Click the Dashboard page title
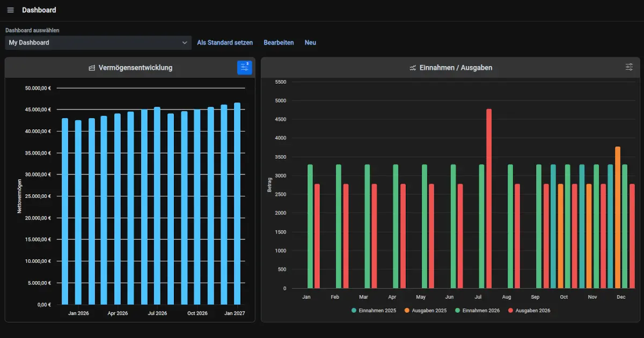The width and height of the screenshot is (644, 338). point(39,10)
